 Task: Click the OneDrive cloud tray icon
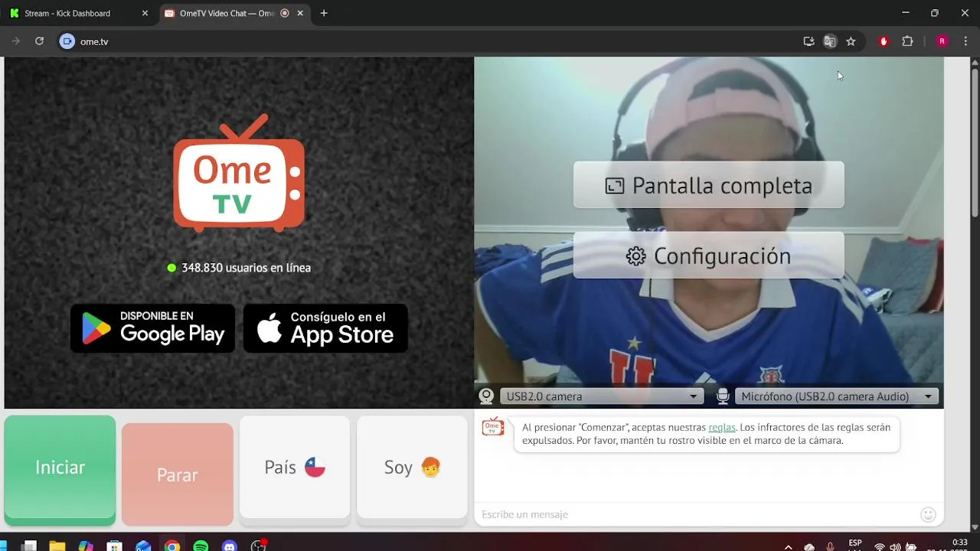[x=809, y=547]
